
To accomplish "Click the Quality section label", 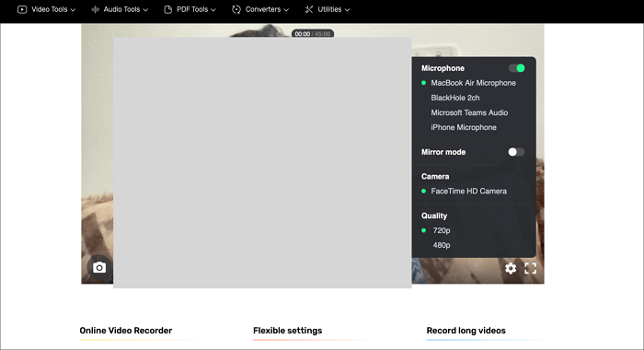I will (x=434, y=216).
